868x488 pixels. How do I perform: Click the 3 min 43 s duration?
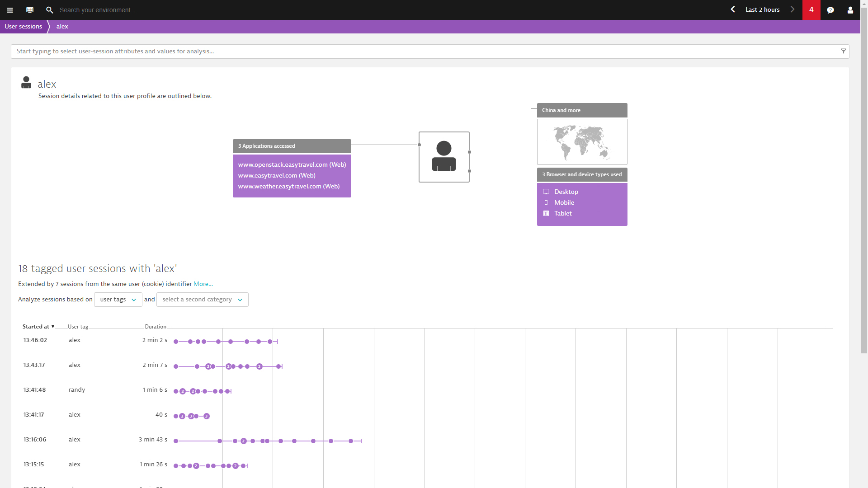pos(153,439)
